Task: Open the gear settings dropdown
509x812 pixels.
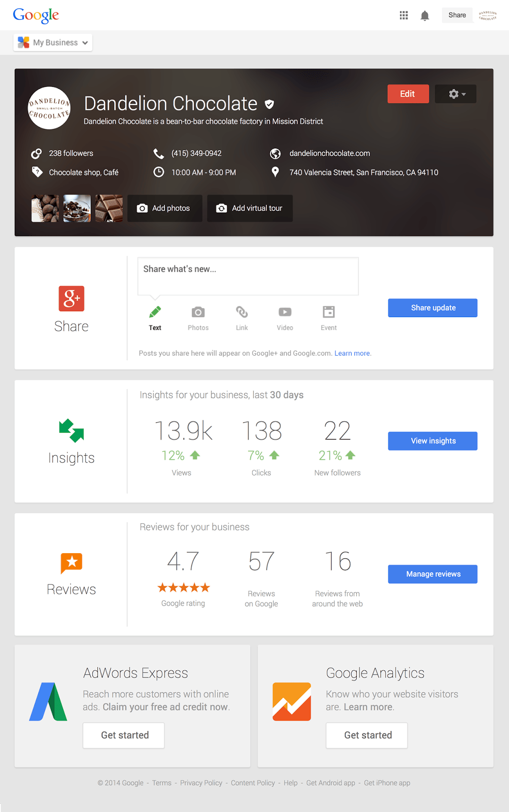Action: (456, 94)
